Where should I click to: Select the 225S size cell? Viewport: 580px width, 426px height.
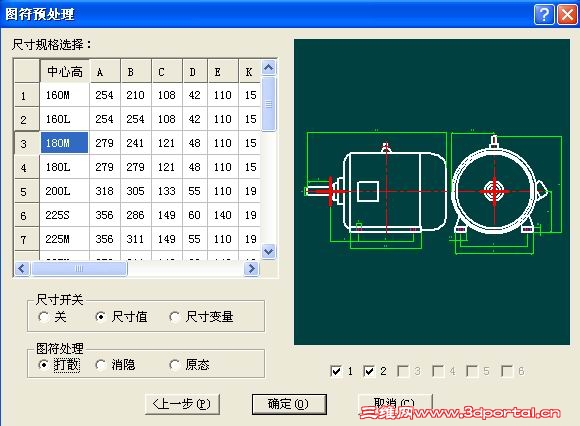[65, 215]
